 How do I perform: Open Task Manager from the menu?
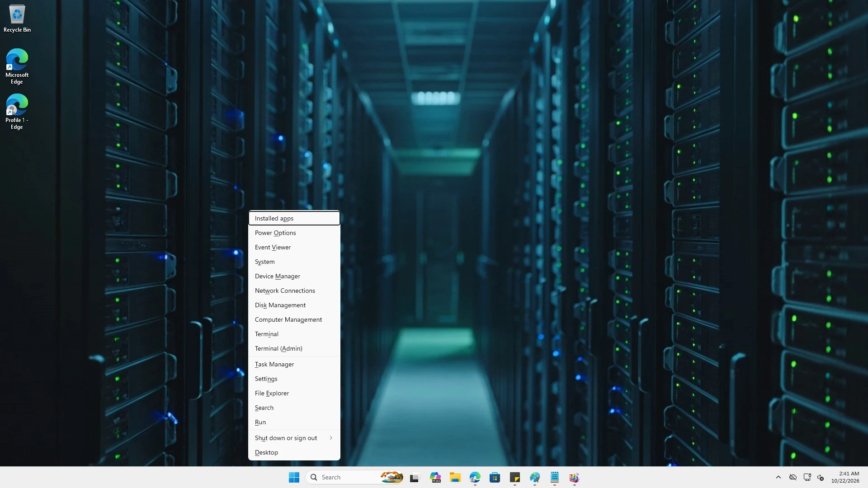[294, 364]
